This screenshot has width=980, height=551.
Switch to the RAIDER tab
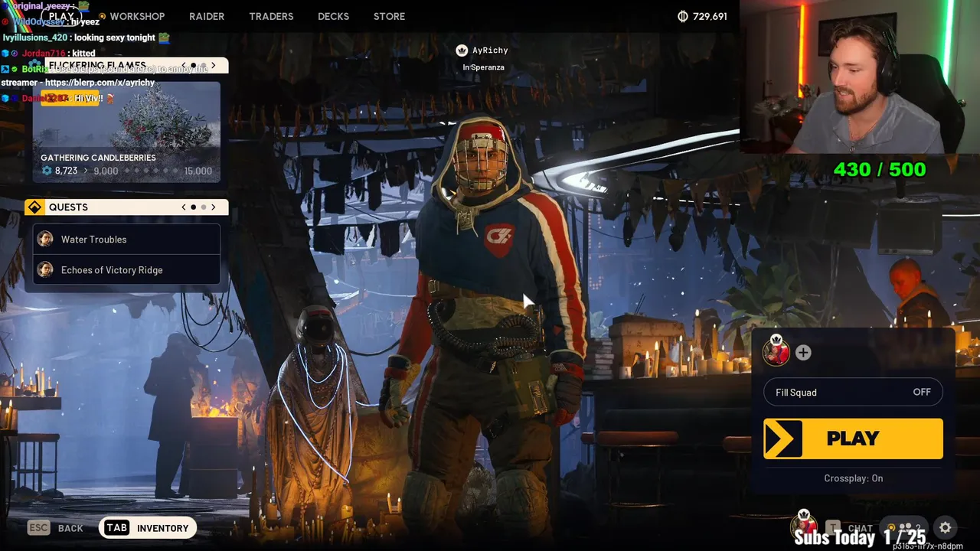tap(207, 16)
